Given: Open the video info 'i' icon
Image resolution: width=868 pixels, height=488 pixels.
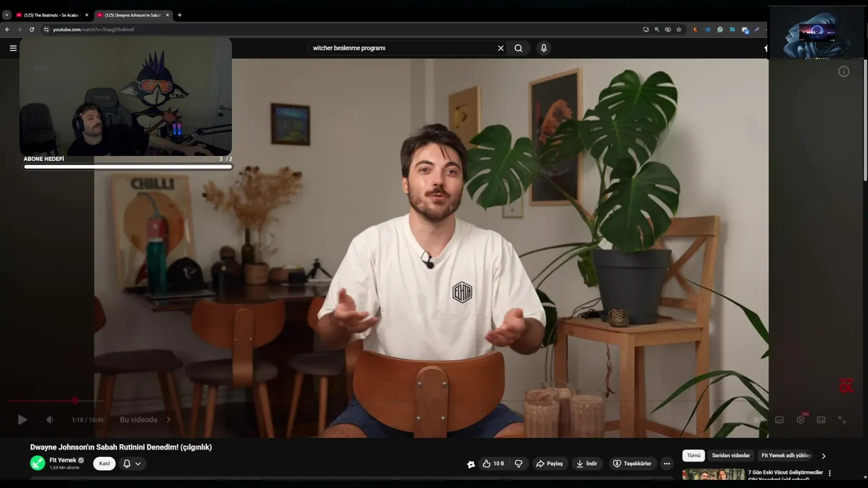Looking at the screenshot, I should tap(844, 71).
